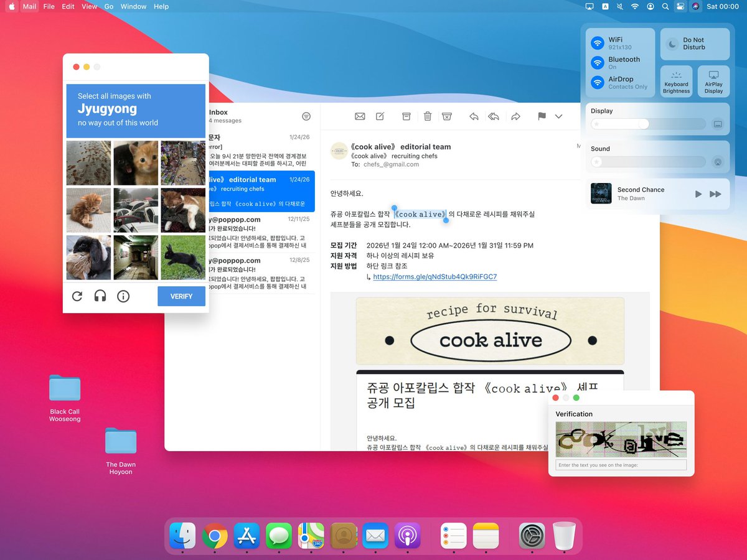The width and height of the screenshot is (747, 560).
Task: Select the dark corridor captcha tile
Action: (136, 257)
